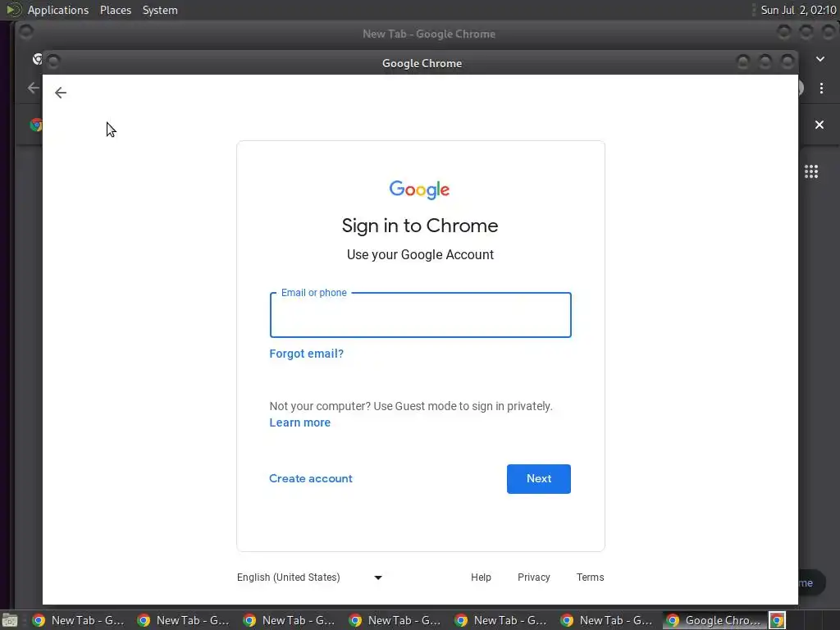Screen dimensions: 840x630
Task: Focus the Email or phone field
Action: coord(420,315)
